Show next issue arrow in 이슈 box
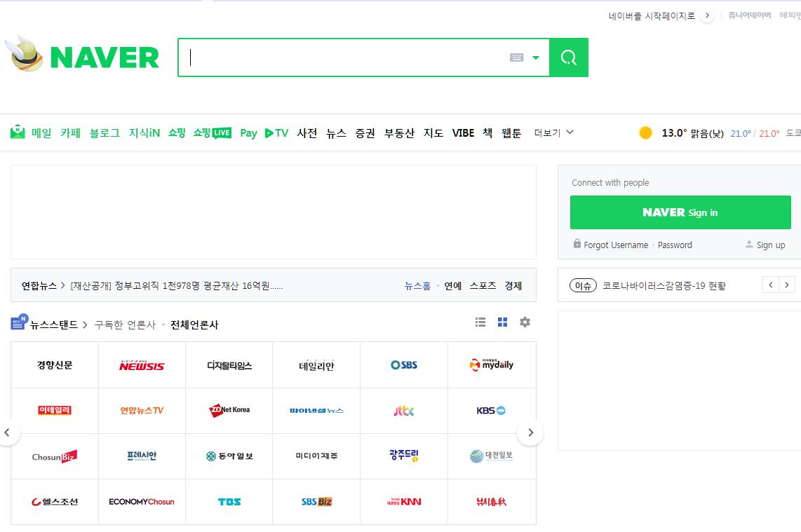Image resolution: width=801 pixels, height=532 pixels. click(787, 285)
